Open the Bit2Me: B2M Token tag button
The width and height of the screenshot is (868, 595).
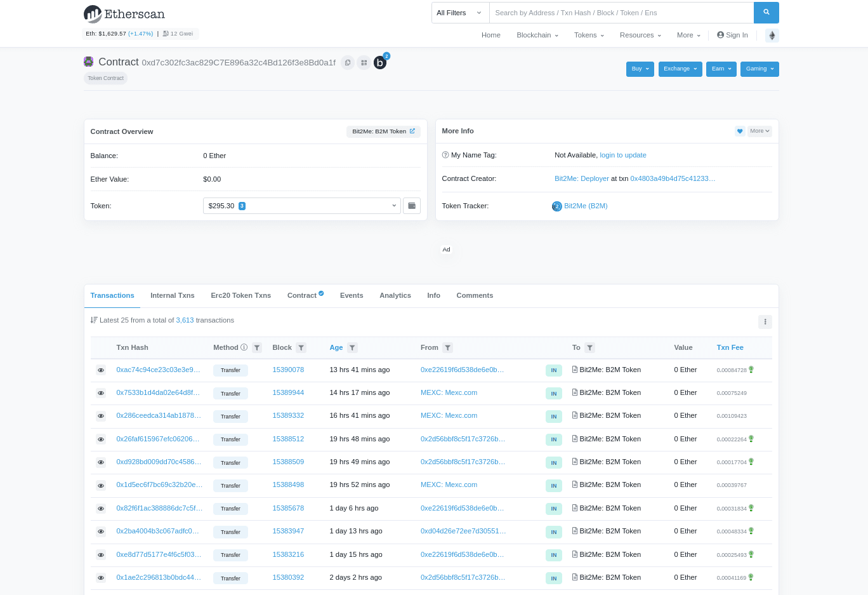coord(383,131)
